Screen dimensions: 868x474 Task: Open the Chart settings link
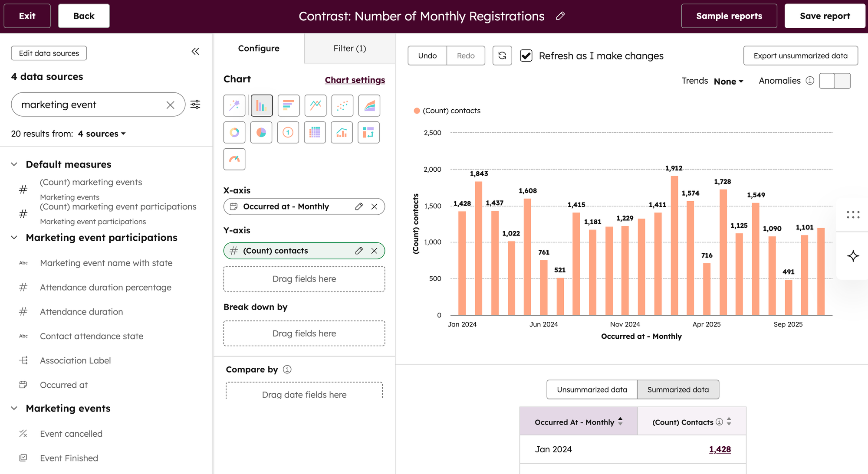[x=355, y=80]
